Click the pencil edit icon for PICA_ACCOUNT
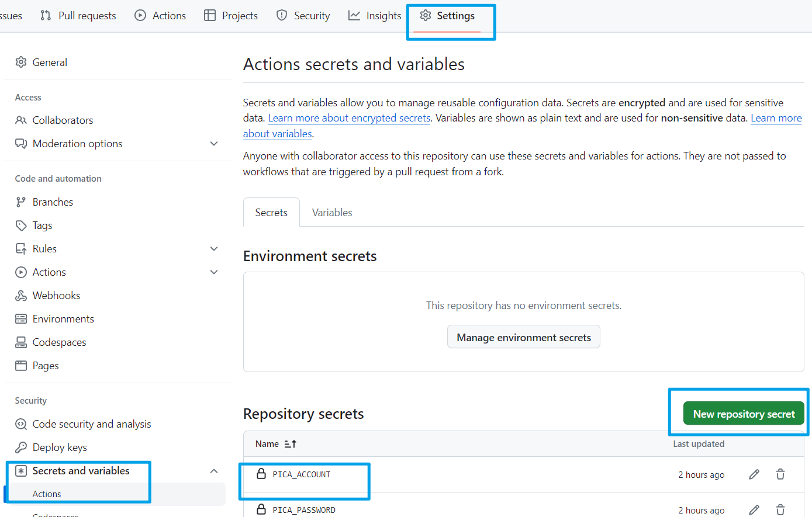The width and height of the screenshot is (812, 517). (x=754, y=474)
